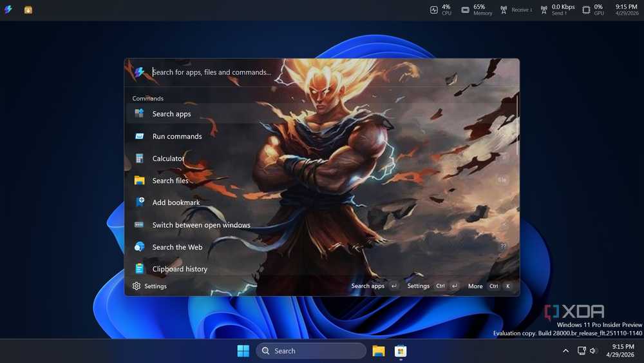
Task: Open Microsoft Store from taskbar
Action: pos(401,351)
